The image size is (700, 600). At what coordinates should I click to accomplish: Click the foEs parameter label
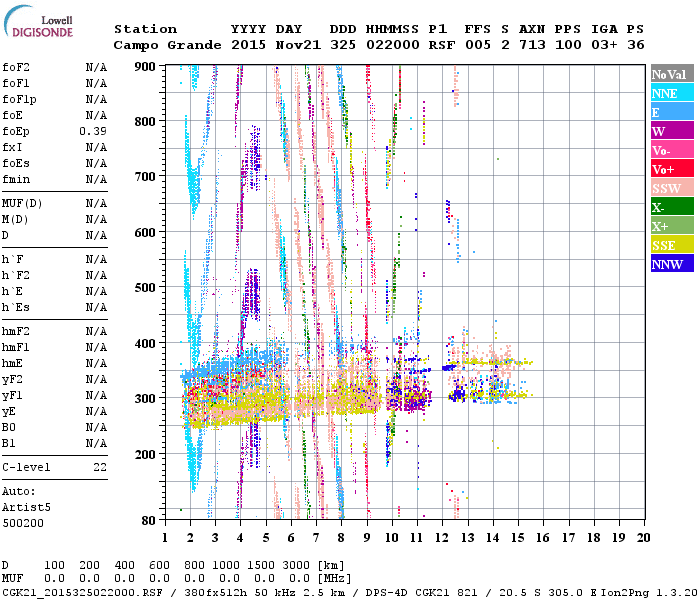click(x=16, y=163)
